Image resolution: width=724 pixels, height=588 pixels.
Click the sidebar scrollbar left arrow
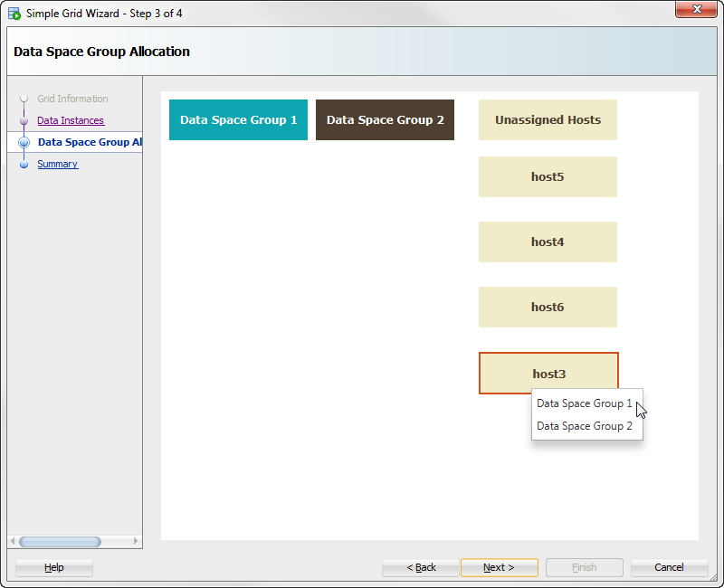coord(13,541)
